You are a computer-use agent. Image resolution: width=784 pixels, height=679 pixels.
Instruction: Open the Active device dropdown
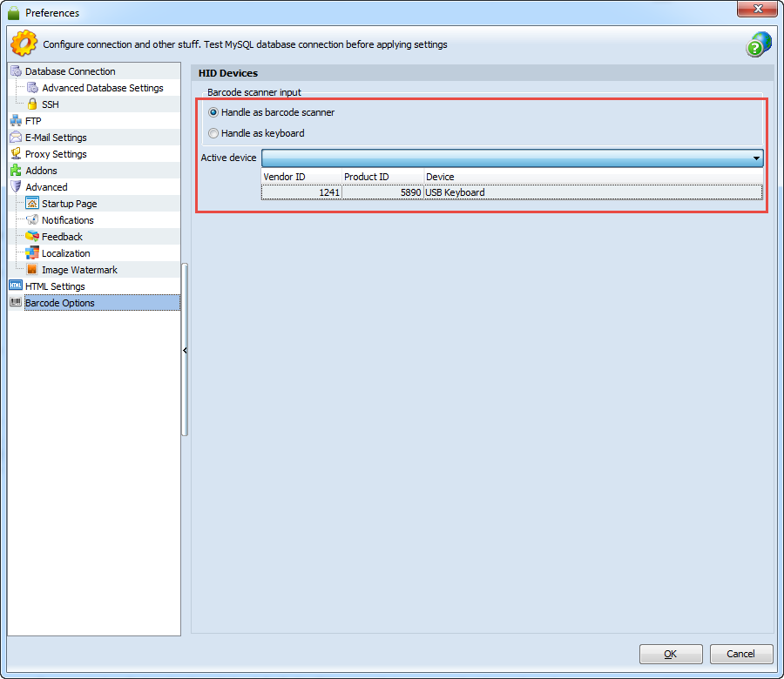pos(512,158)
